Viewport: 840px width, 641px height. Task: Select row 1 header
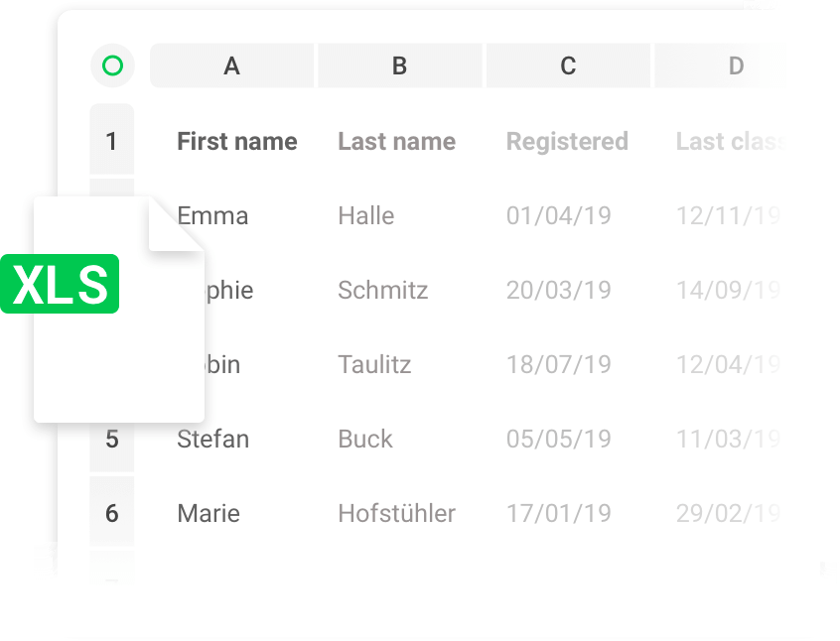click(111, 141)
